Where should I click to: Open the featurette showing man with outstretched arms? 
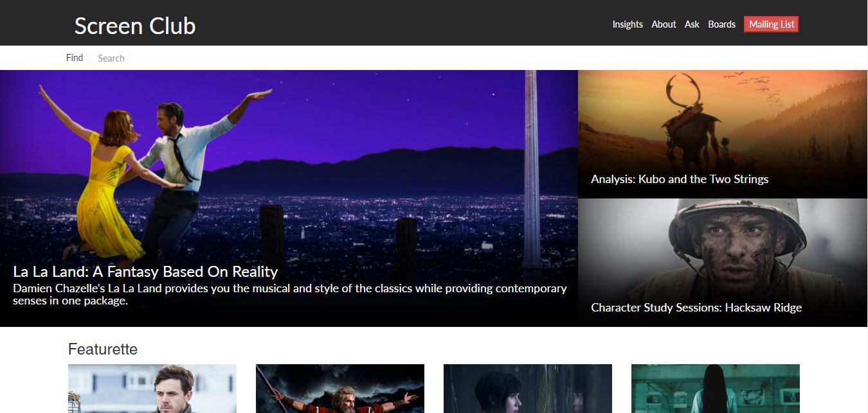tap(340, 389)
